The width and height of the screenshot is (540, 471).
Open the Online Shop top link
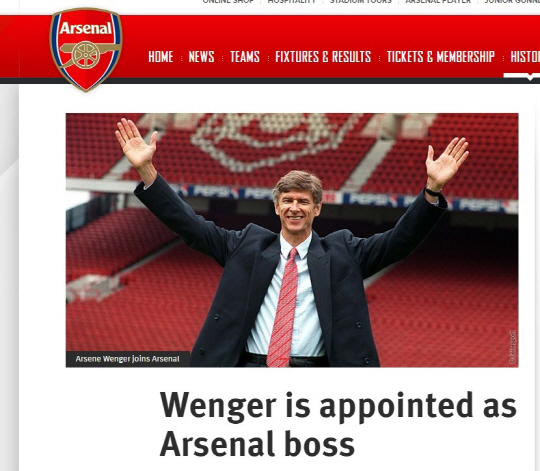click(x=228, y=2)
